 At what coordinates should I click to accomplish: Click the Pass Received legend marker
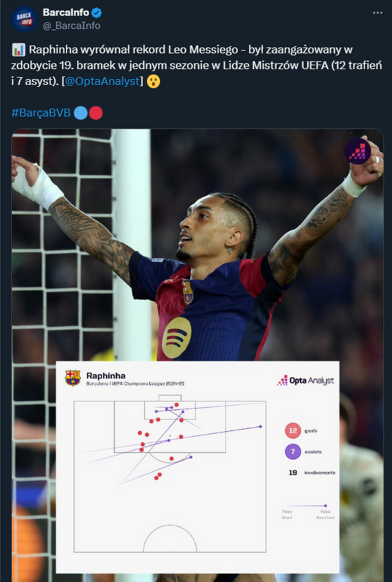pos(325,506)
